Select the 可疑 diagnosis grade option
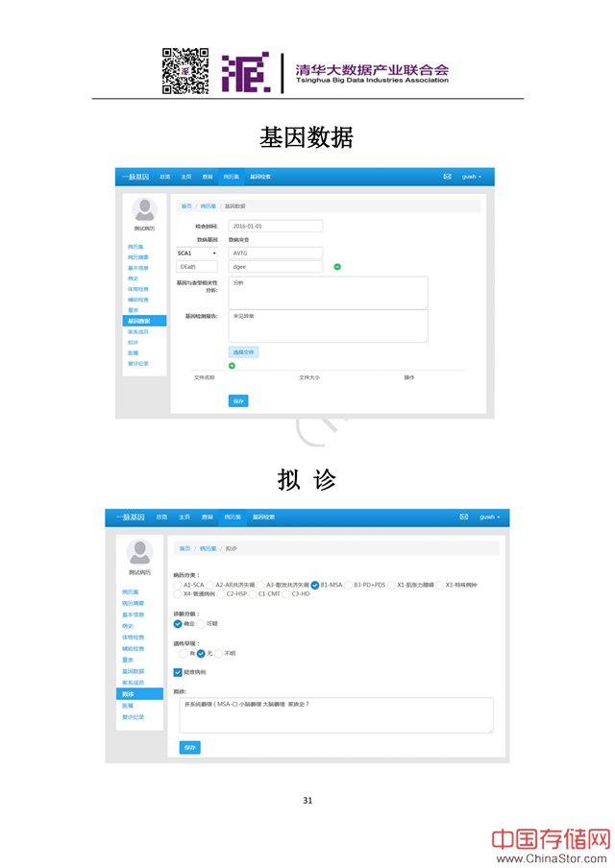Image resolution: width=615 pixels, height=868 pixels. pos(201,623)
